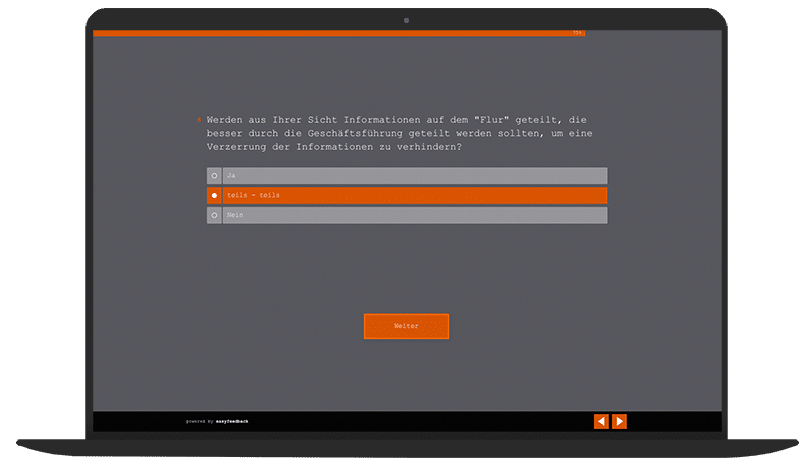The image size is (806, 470).
Task: Select the 'teils - teils' radio button
Action: pos(214,195)
